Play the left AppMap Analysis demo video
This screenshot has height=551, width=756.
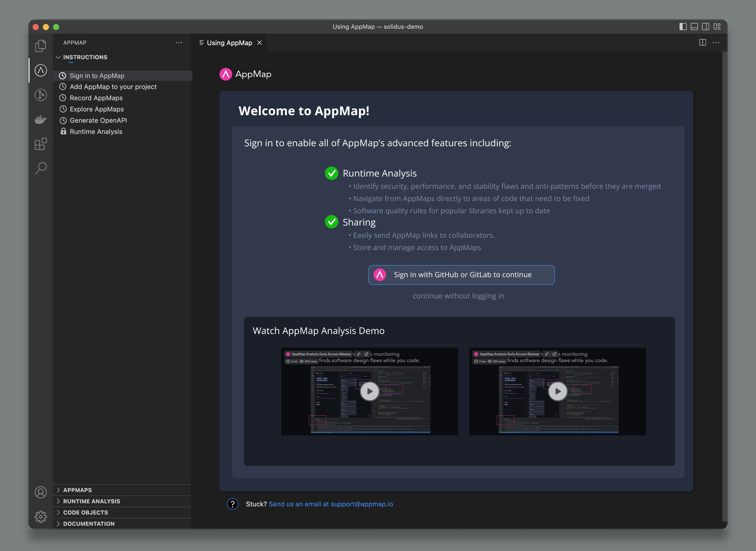[x=369, y=391]
